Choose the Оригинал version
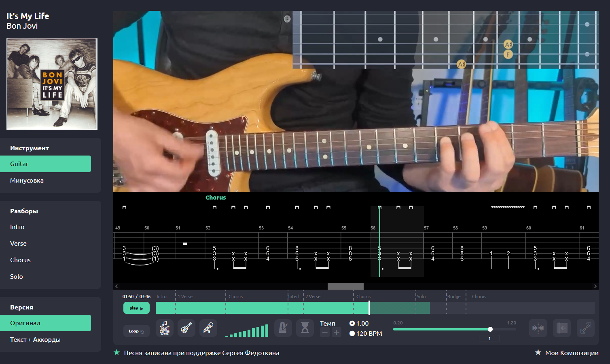This screenshot has height=364, width=610. point(45,323)
